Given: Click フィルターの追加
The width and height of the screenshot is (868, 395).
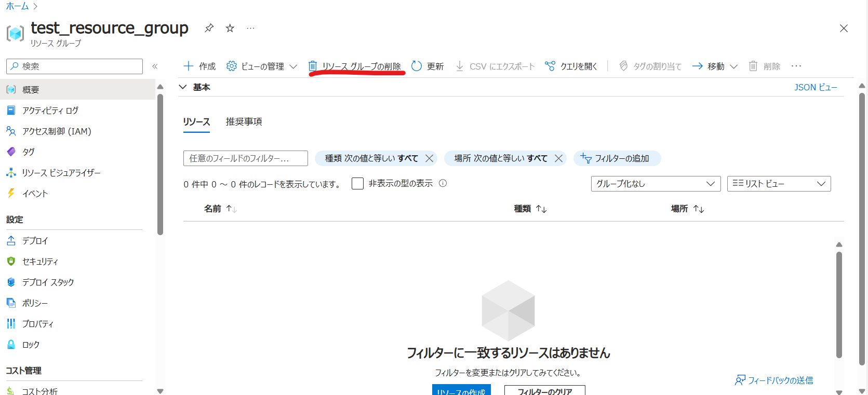Looking at the screenshot, I should (617, 158).
